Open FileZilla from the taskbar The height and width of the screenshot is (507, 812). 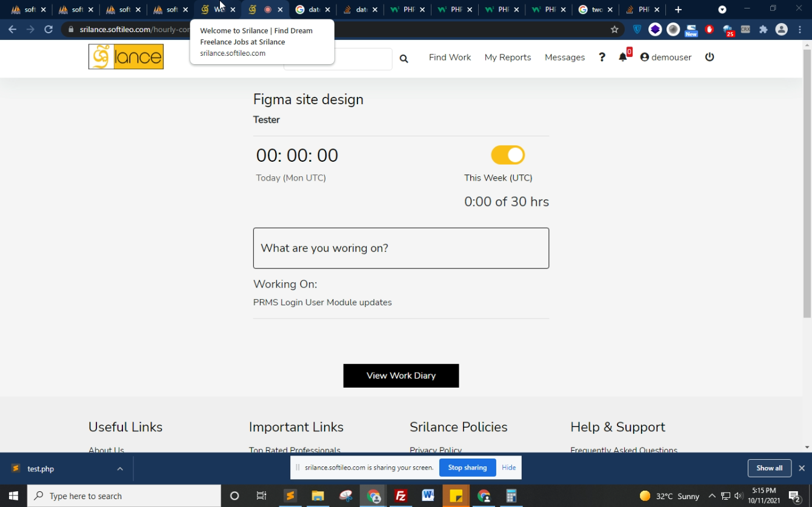click(401, 496)
